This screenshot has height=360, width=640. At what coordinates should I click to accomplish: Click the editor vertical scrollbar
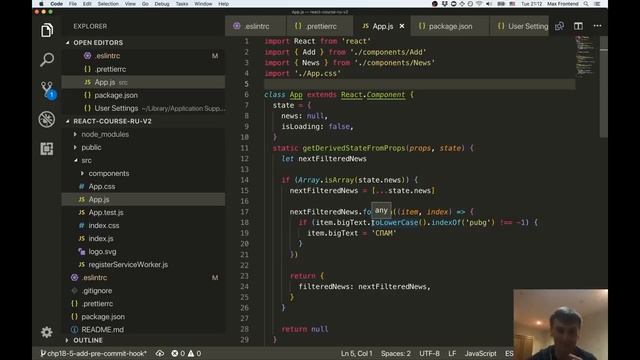click(604, 87)
